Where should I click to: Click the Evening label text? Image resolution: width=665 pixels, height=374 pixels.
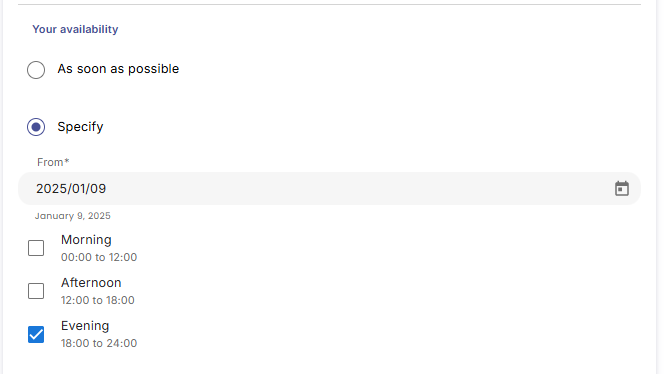[85, 326]
